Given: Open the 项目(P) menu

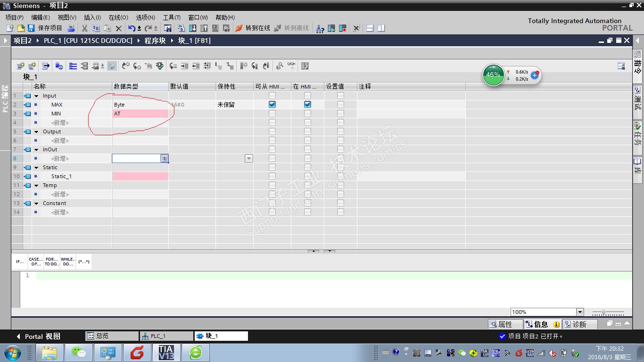Looking at the screenshot, I should [15, 17].
